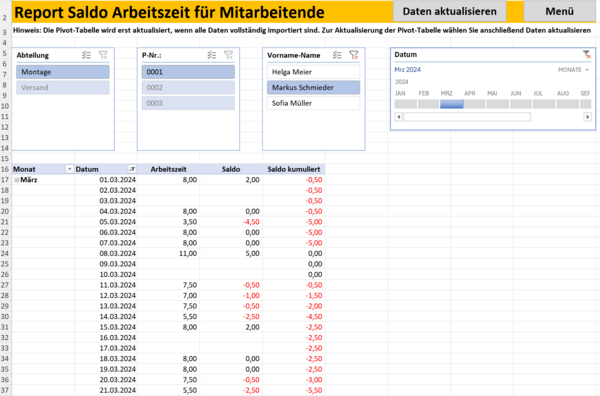The image size is (600, 396).
Task: Open the MONATE time level dropdown
Action: click(x=573, y=70)
